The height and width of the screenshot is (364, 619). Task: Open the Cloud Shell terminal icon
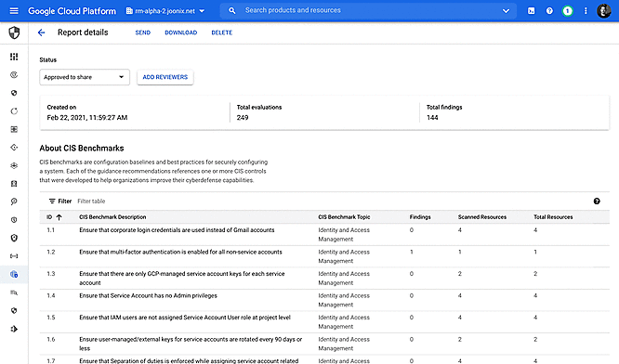point(531,11)
